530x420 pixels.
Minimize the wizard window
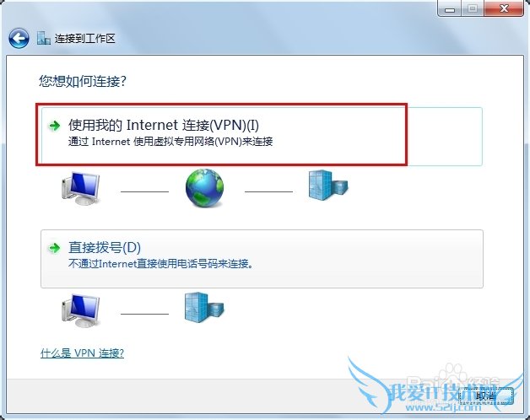[x=450, y=8]
